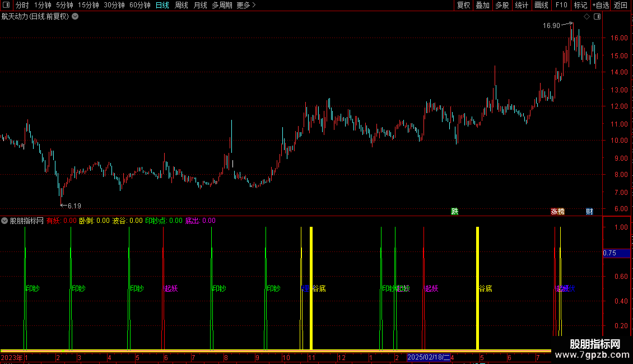Open the indicator panel dropdown circle
The height and width of the screenshot is (364, 633).
click(x=4, y=221)
